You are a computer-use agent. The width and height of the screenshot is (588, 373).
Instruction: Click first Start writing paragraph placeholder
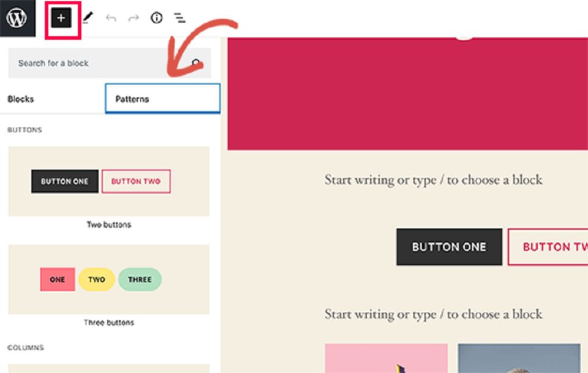point(434,180)
